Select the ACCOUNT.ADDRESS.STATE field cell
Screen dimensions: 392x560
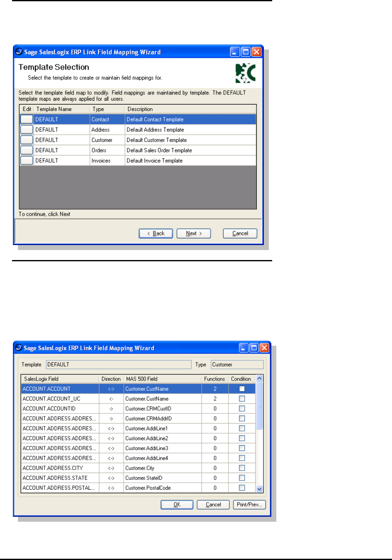(60, 478)
